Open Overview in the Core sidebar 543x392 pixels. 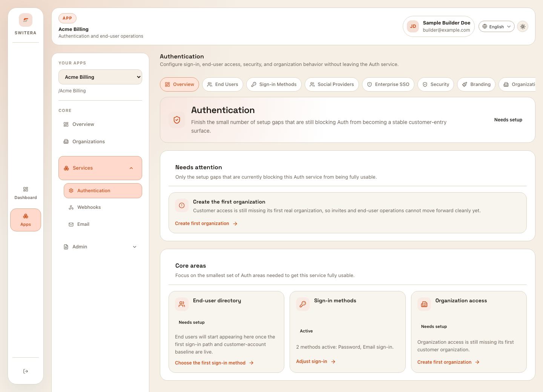(x=100, y=124)
